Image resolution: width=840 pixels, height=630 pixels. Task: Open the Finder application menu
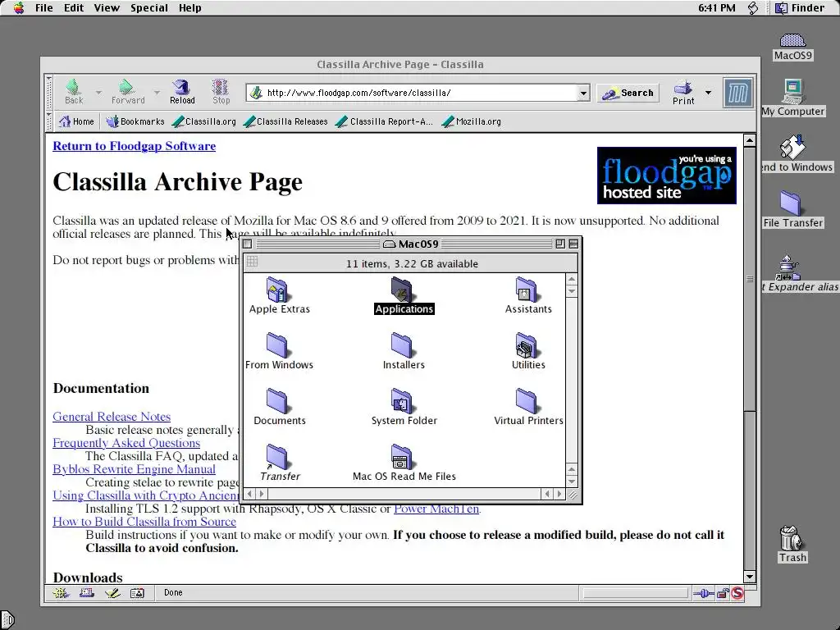tap(800, 8)
